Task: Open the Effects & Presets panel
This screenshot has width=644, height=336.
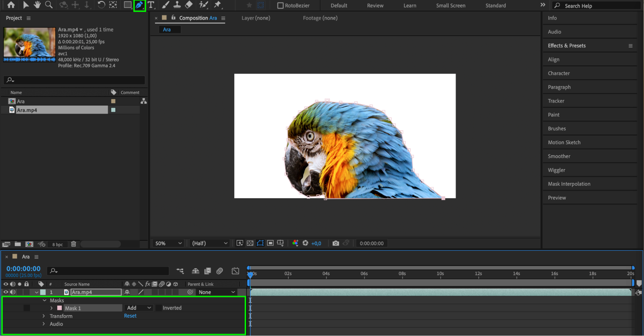Action: [567, 46]
